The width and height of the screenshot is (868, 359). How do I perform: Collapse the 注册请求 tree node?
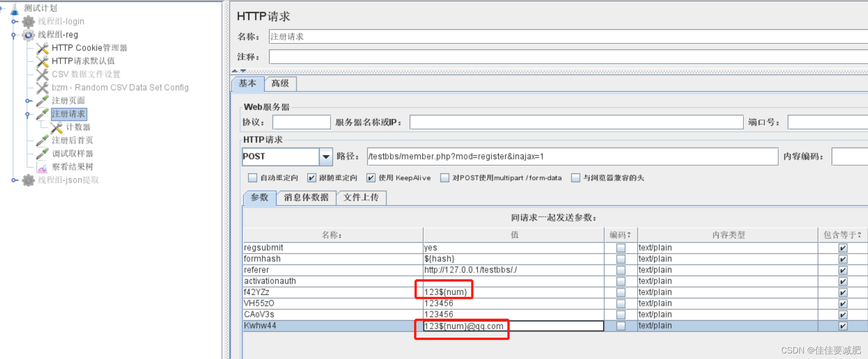[28, 115]
